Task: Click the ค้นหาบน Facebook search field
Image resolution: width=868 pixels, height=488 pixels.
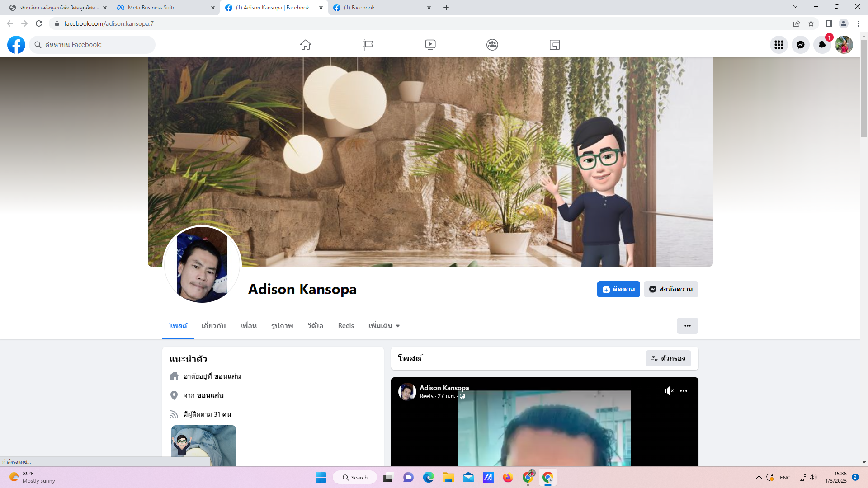Action: coord(95,45)
